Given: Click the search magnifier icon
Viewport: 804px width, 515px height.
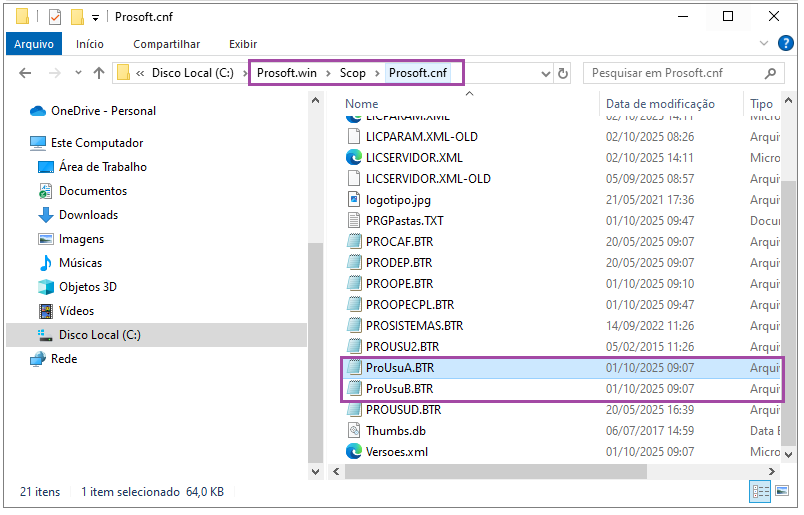Looking at the screenshot, I should click(x=770, y=73).
